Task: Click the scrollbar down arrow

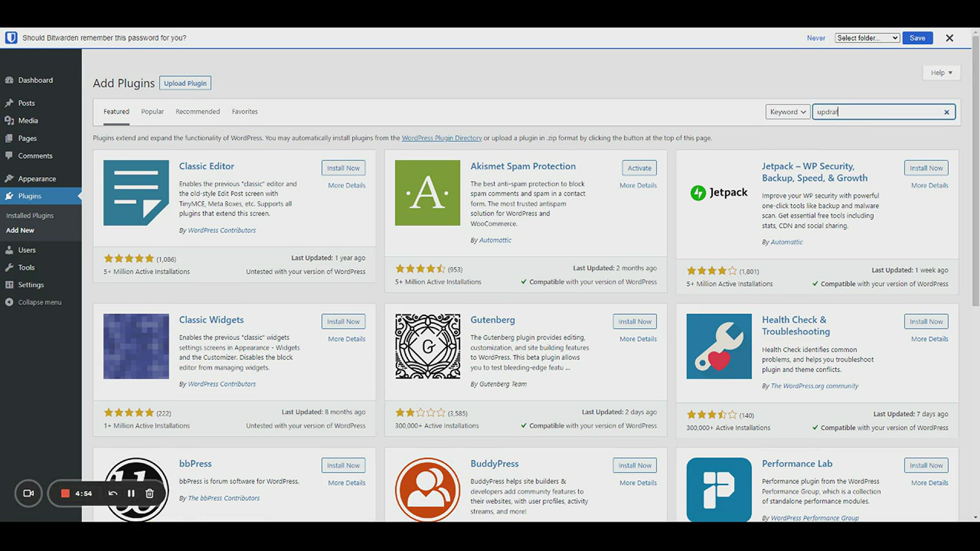Action: [x=975, y=517]
